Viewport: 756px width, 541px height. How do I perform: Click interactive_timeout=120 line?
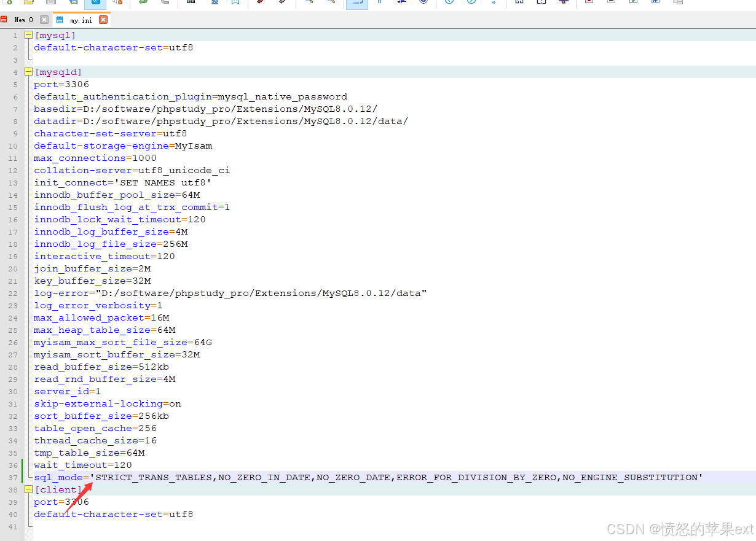click(104, 256)
